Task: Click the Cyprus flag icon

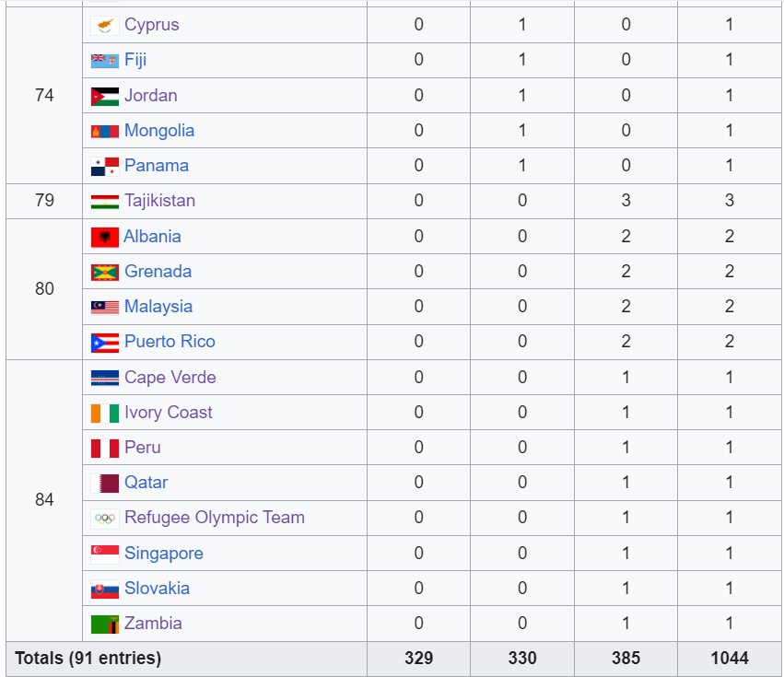Action: (105, 26)
